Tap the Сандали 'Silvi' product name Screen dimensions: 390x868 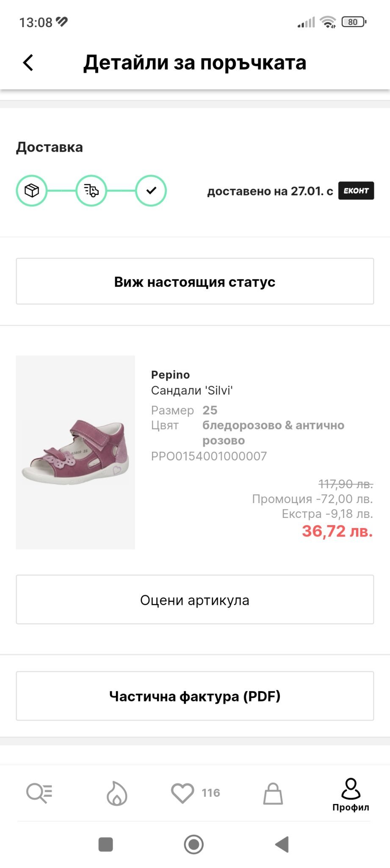[192, 390]
